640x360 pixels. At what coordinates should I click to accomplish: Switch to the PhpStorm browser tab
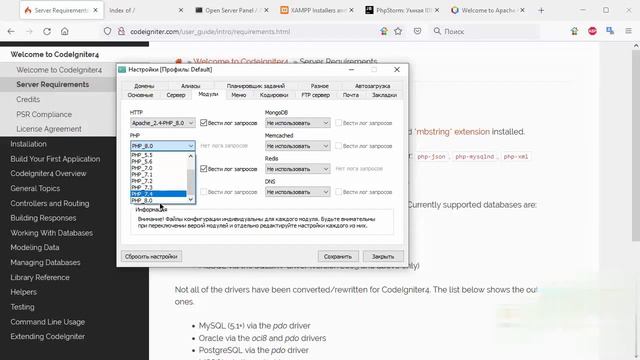click(x=403, y=11)
